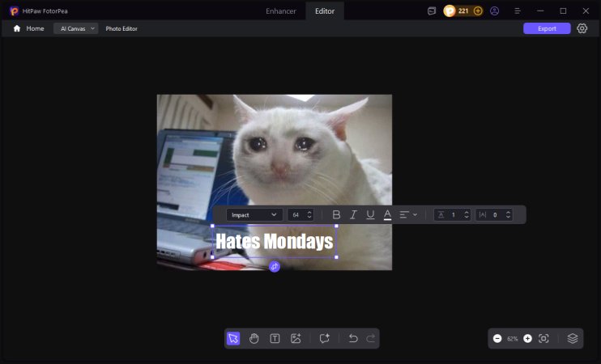Increase the letter spacing value

(x=508, y=212)
